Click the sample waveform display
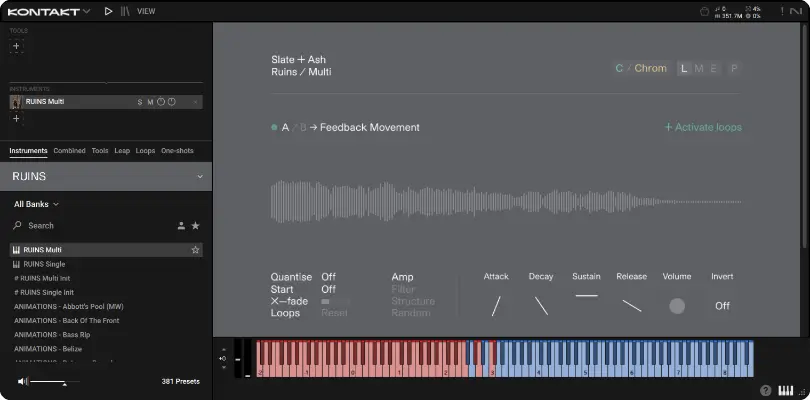The image size is (810, 400). click(506, 202)
